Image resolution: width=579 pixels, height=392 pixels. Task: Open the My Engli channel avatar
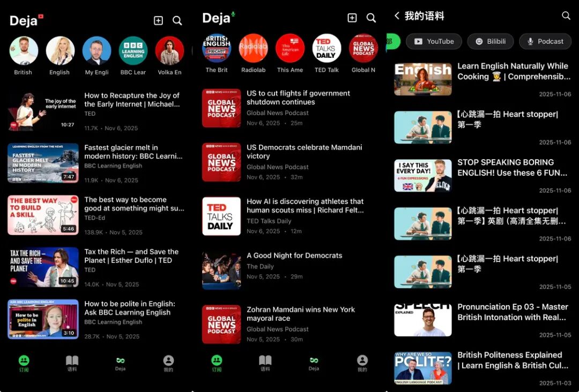[96, 51]
